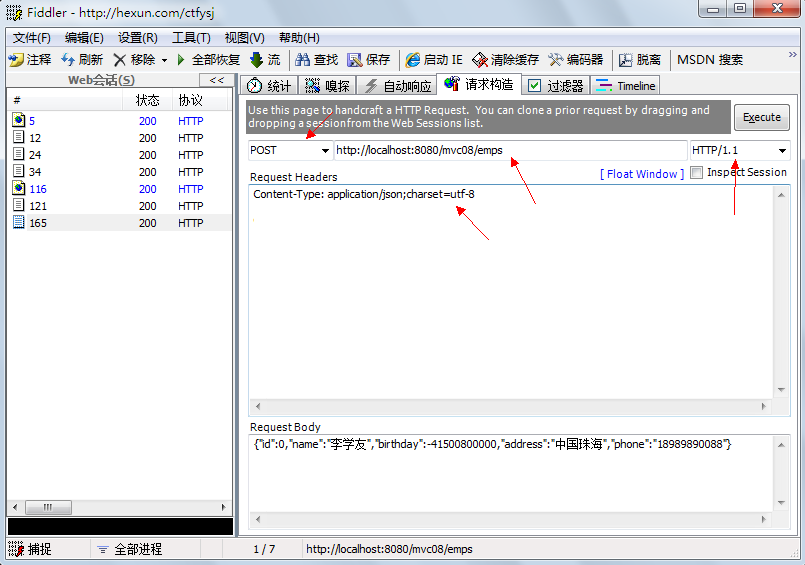Click the 清除缓存 clear cache icon
Viewport: 805px width, 565px height.
click(x=480, y=60)
